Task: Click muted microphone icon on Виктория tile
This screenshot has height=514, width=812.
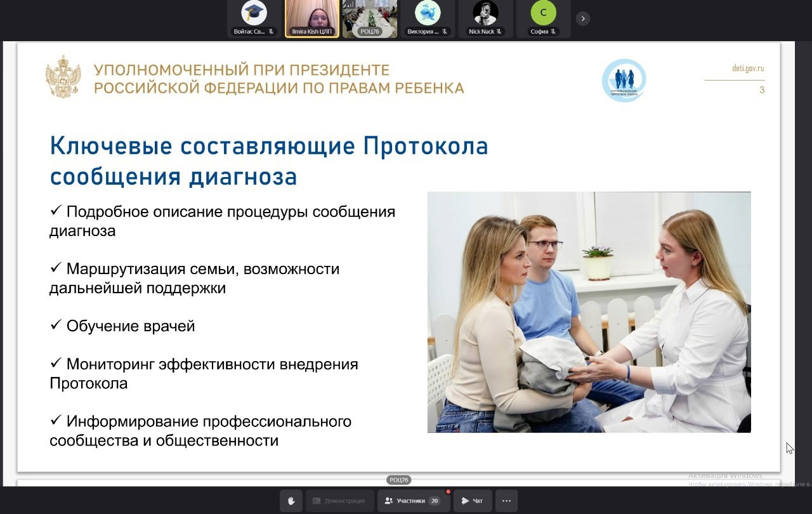Action: coord(445,32)
